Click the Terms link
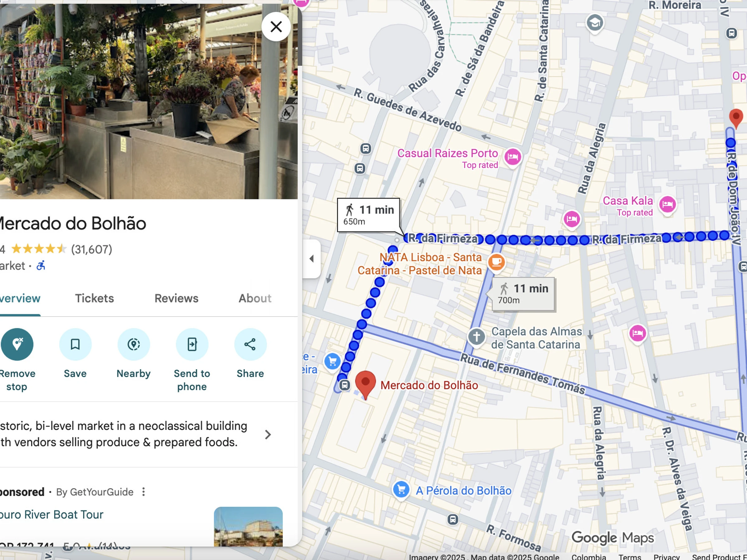The image size is (747, 560). tap(629, 557)
